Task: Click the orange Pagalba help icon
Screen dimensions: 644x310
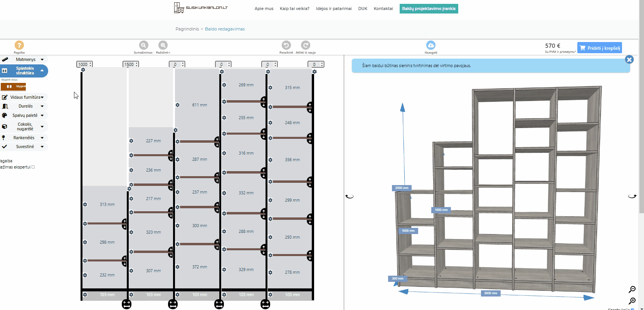Action: click(19, 45)
